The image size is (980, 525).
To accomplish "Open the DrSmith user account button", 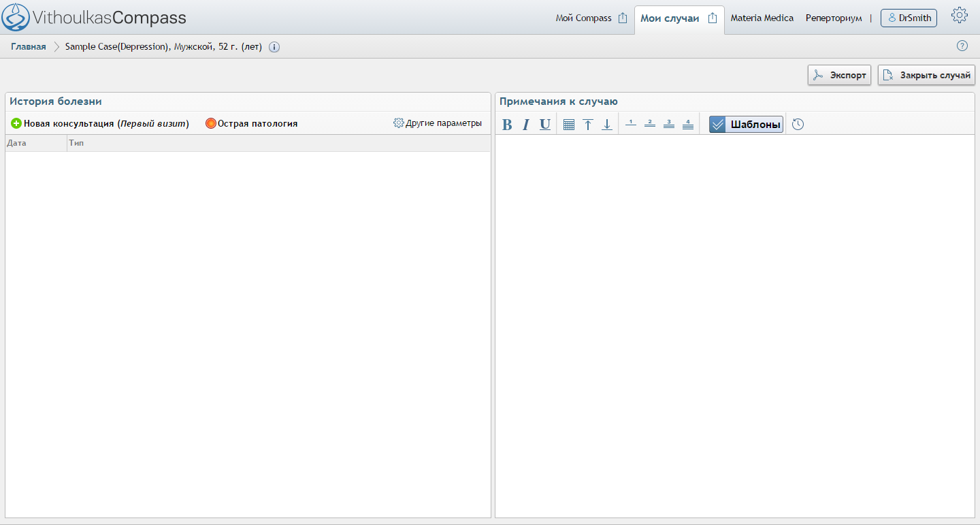I will click(909, 18).
